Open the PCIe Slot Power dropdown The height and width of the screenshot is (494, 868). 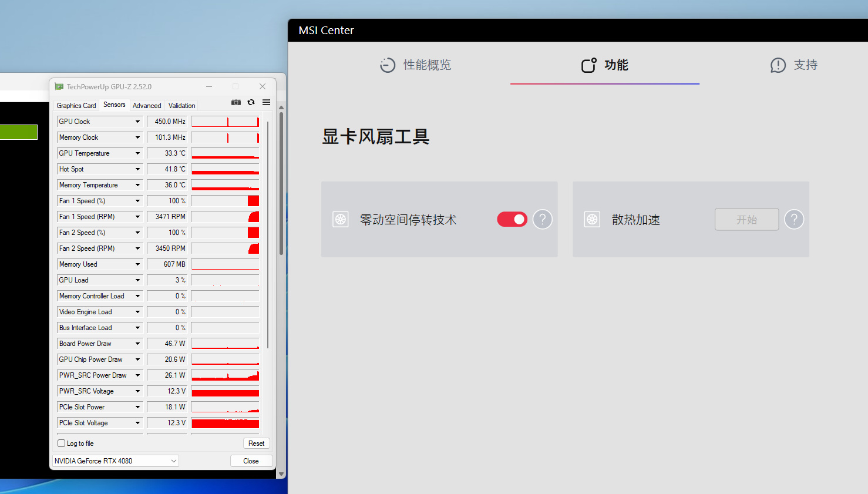coord(137,407)
